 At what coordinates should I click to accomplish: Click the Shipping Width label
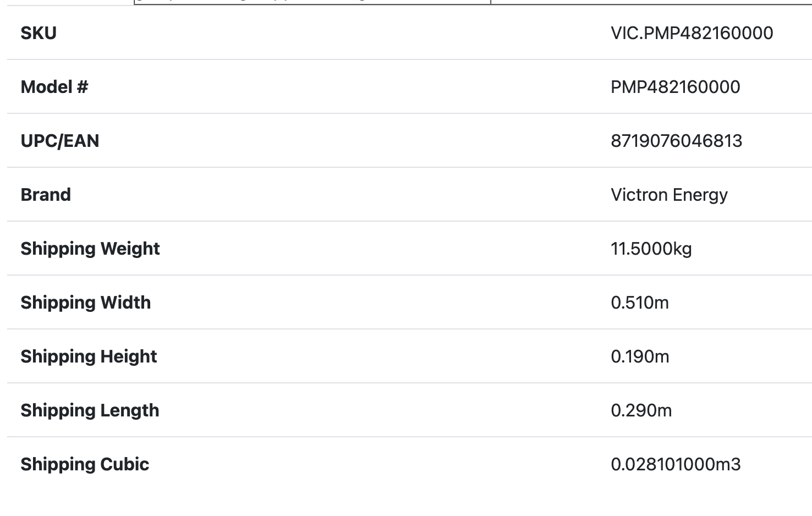click(x=86, y=303)
